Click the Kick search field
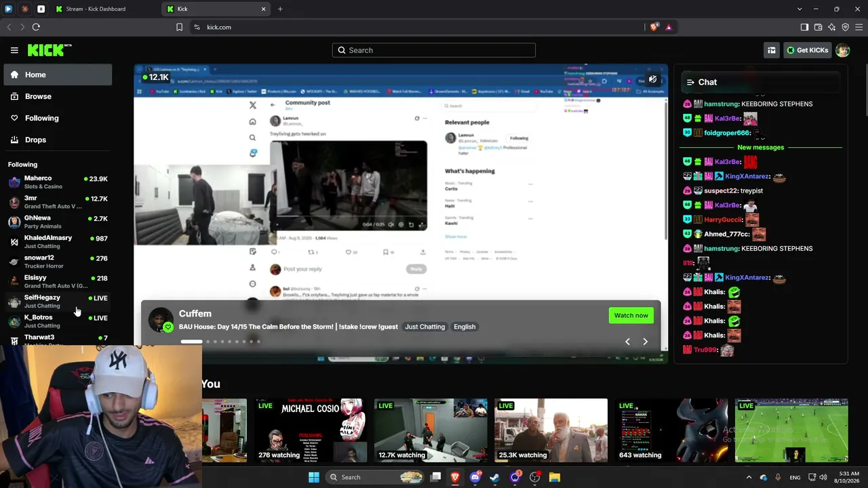 click(434, 50)
